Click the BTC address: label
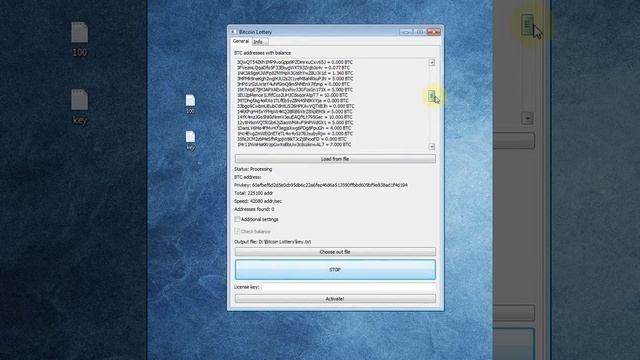640x360 pixels. click(x=248, y=177)
